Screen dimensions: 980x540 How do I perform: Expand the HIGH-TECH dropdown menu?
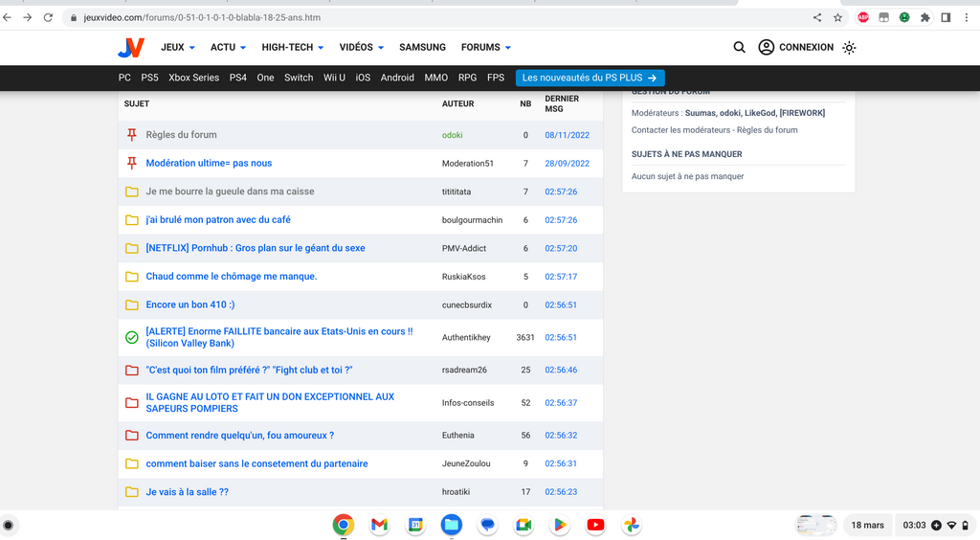click(292, 47)
